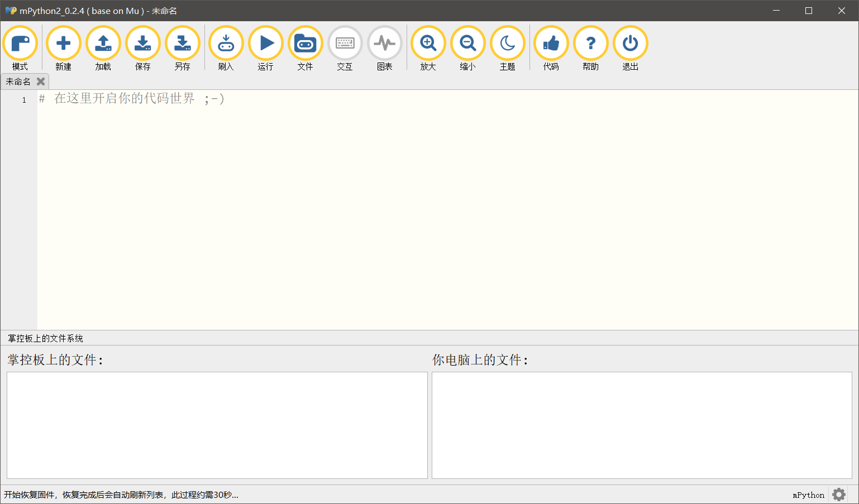This screenshot has height=504, width=859.
Task: Click into the code editor comment line
Action: (131, 99)
